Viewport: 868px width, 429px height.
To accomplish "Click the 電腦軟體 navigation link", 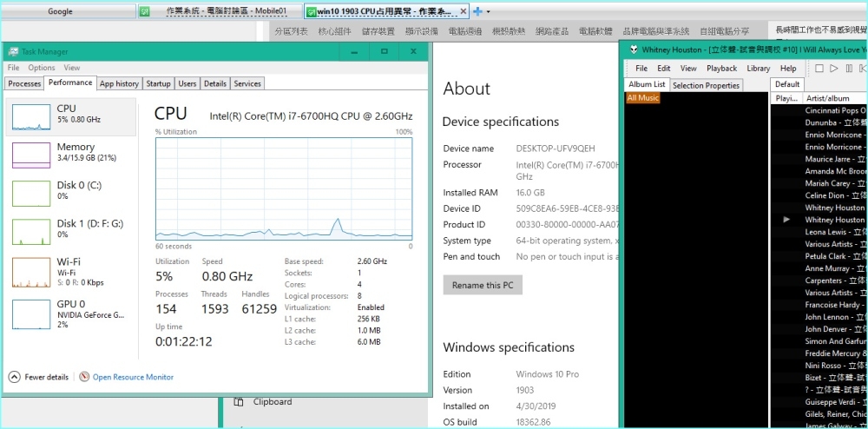I will (595, 31).
